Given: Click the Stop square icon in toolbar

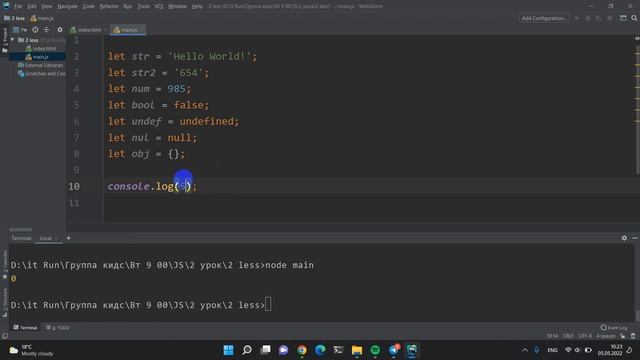Looking at the screenshot, I should 610,18.
